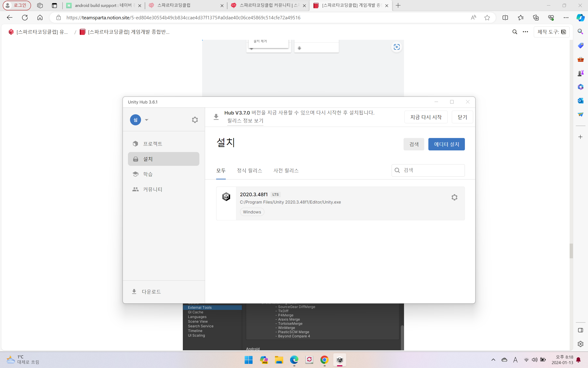Open 학습 section in sidebar
The height and width of the screenshot is (368, 588).
pos(164,174)
